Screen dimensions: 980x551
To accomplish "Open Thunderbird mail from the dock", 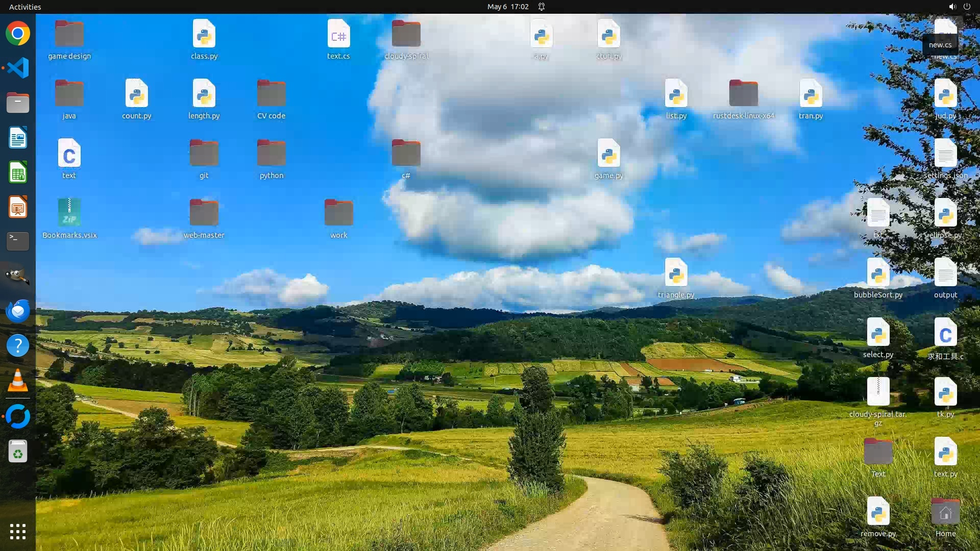I will [x=18, y=311].
